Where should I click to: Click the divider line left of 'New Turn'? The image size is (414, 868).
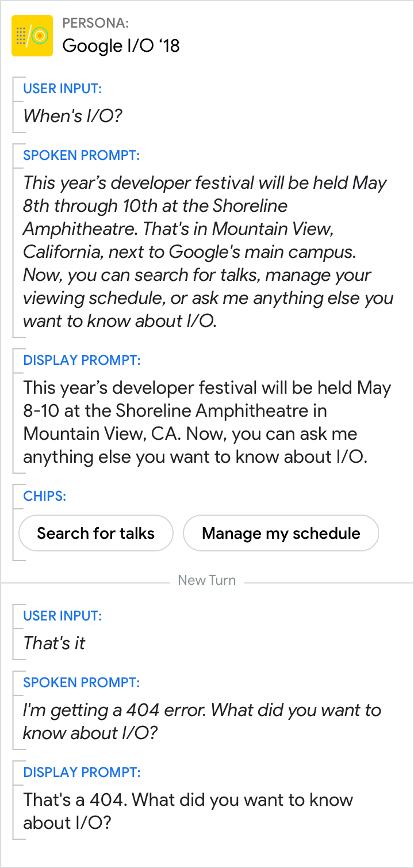coord(86,581)
